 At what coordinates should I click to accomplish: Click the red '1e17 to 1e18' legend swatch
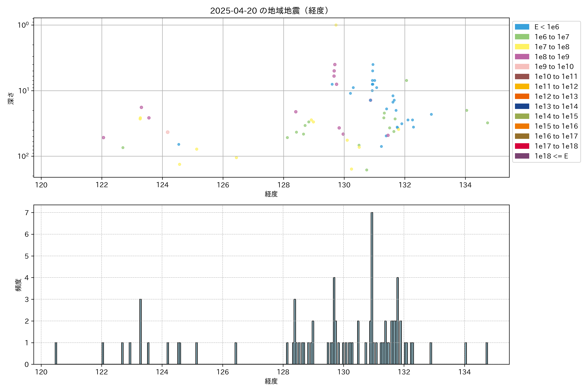(x=522, y=146)
